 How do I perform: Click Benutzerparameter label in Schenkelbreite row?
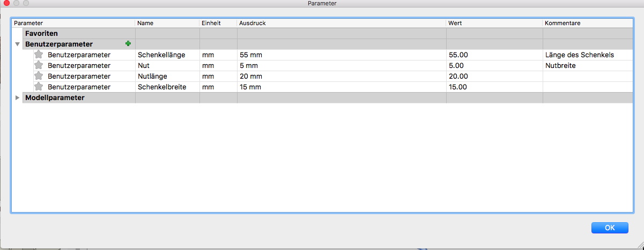click(79, 87)
